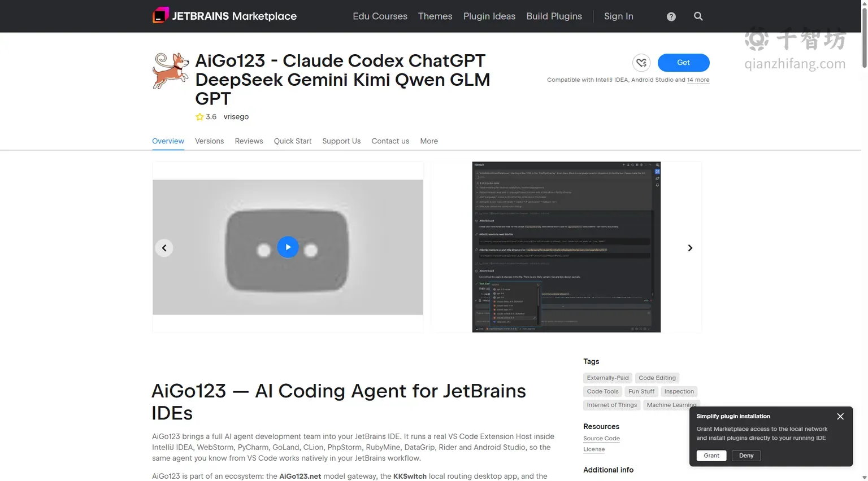This screenshot has width=868, height=481.
Task: Go to next screenshot in carousel
Action: pyautogui.click(x=690, y=248)
